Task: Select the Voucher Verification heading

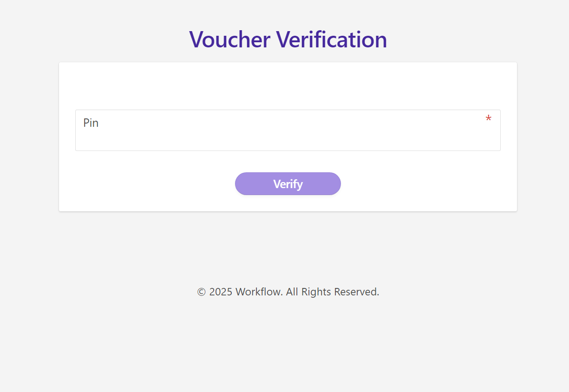Action: 288,39
